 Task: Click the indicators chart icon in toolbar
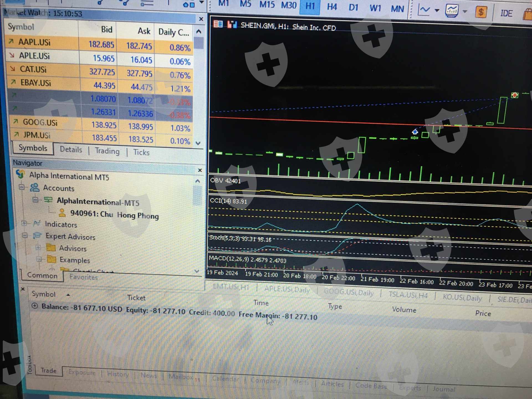coord(452,11)
